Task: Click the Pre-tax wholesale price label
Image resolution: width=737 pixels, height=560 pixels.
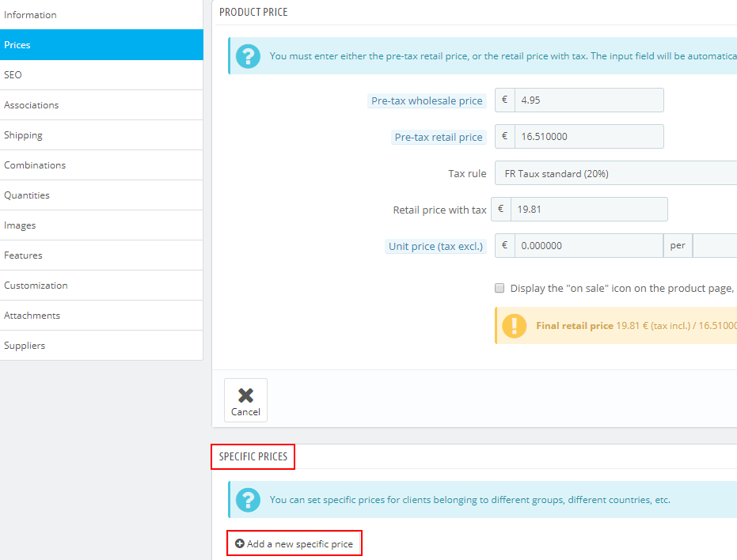Action: point(427,100)
